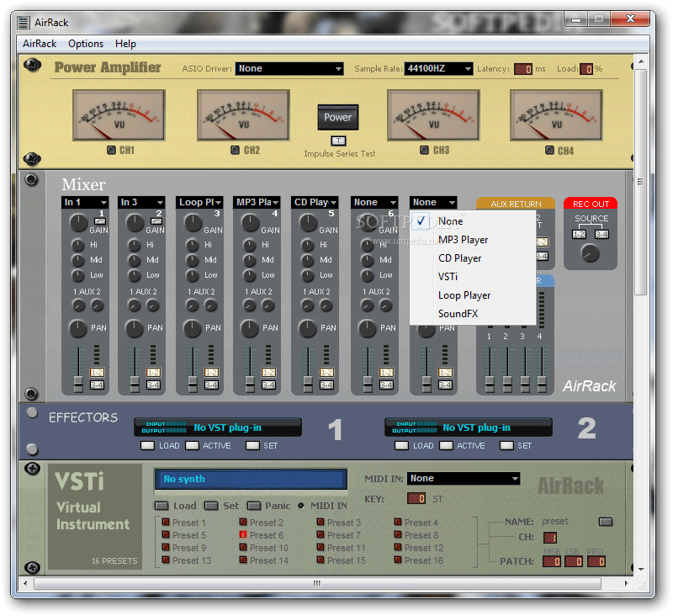
Task: Click LOAD for effector 2
Action: click(x=401, y=445)
